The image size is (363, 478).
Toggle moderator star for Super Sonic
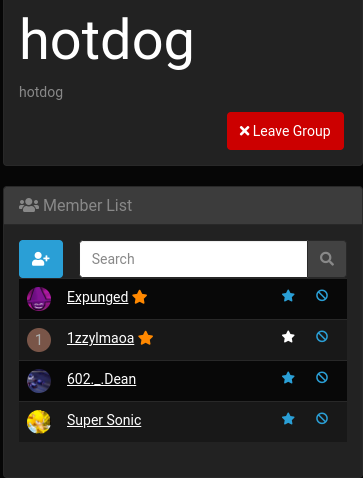[x=288, y=419]
